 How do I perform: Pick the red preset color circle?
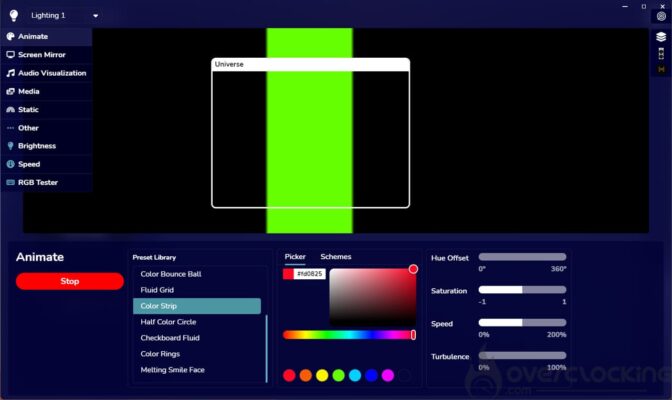289,376
